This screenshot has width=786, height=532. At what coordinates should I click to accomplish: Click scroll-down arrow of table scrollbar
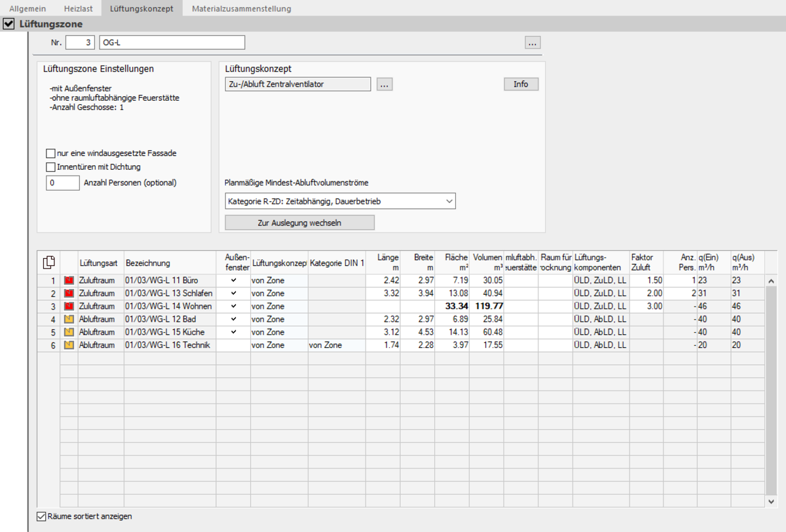coord(771,501)
